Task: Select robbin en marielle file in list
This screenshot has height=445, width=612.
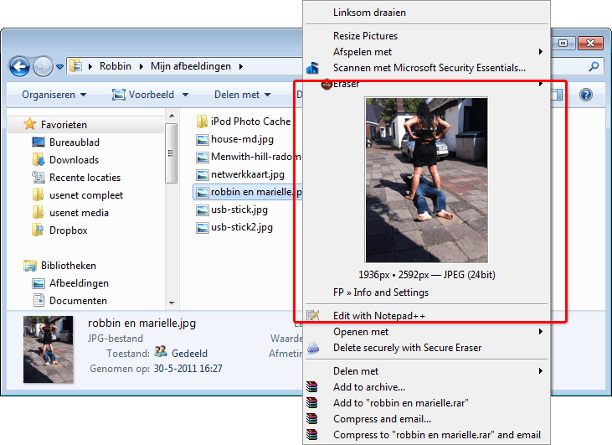Action: [x=248, y=192]
